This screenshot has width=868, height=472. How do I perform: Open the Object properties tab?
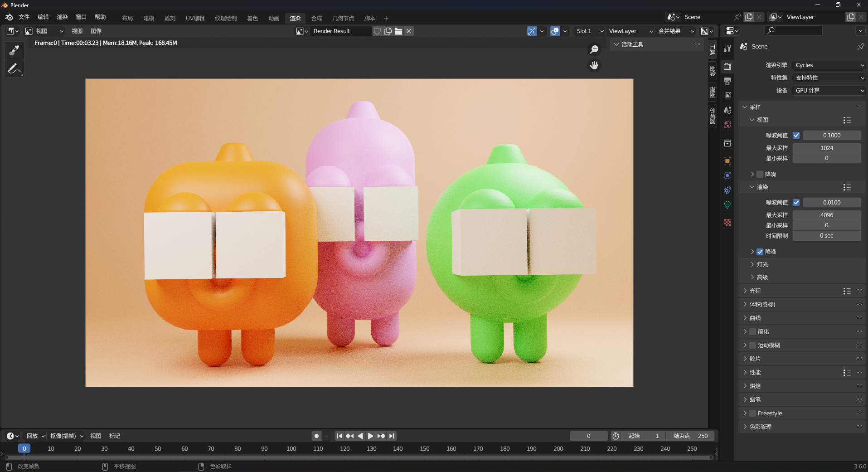point(727,161)
